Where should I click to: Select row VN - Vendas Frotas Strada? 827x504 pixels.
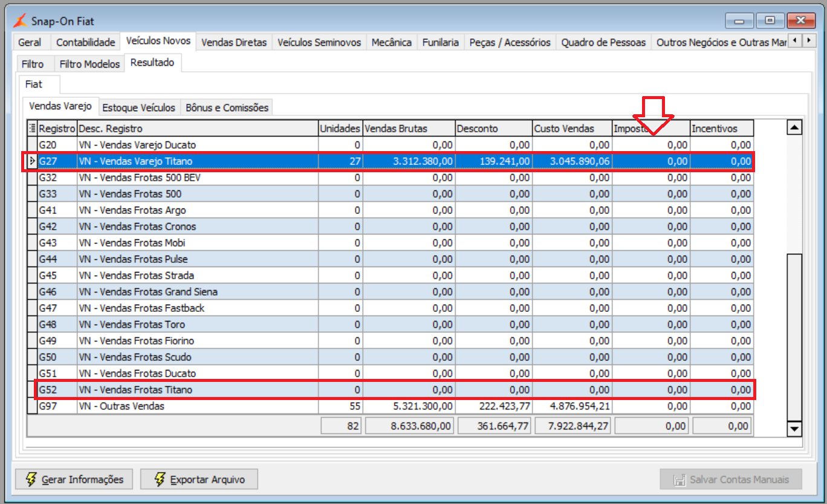coord(391,276)
